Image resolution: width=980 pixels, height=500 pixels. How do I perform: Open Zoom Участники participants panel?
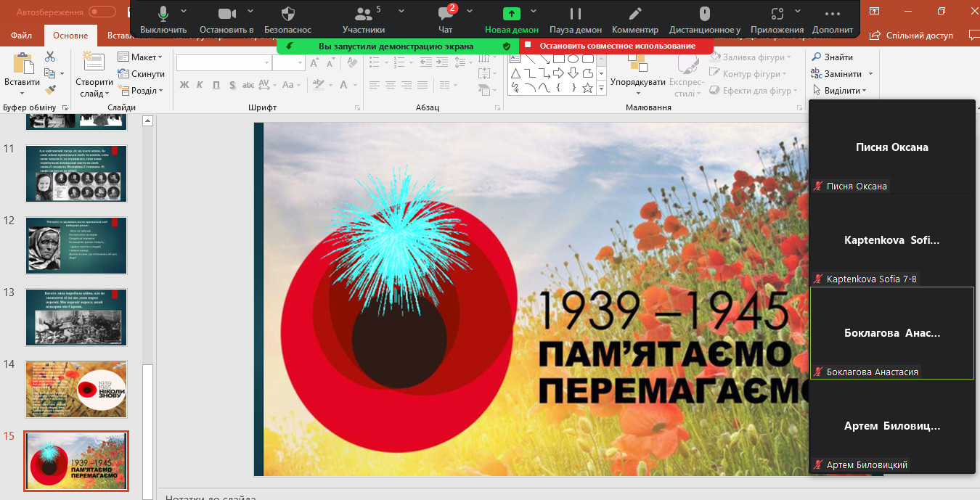[x=363, y=20]
